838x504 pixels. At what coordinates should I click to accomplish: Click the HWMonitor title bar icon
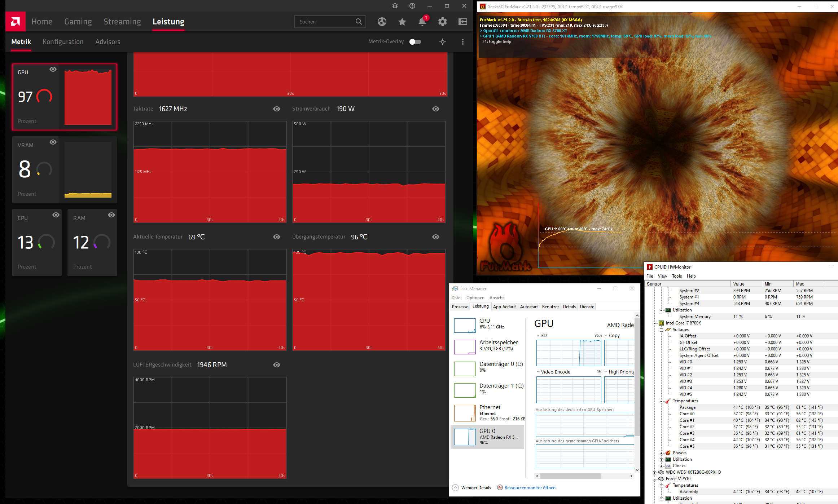pos(650,267)
